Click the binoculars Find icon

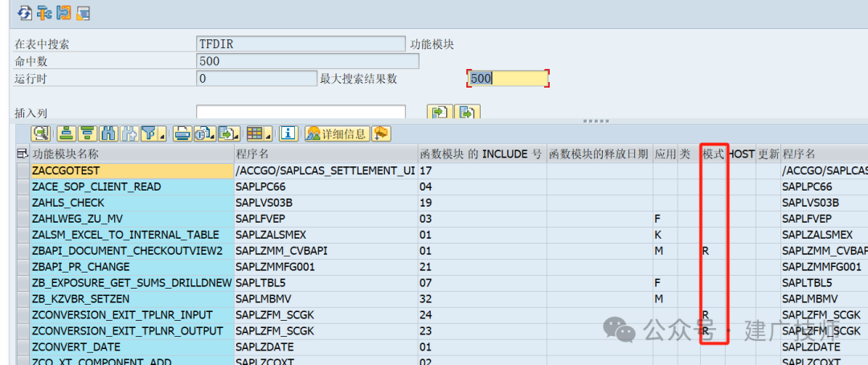click(109, 133)
